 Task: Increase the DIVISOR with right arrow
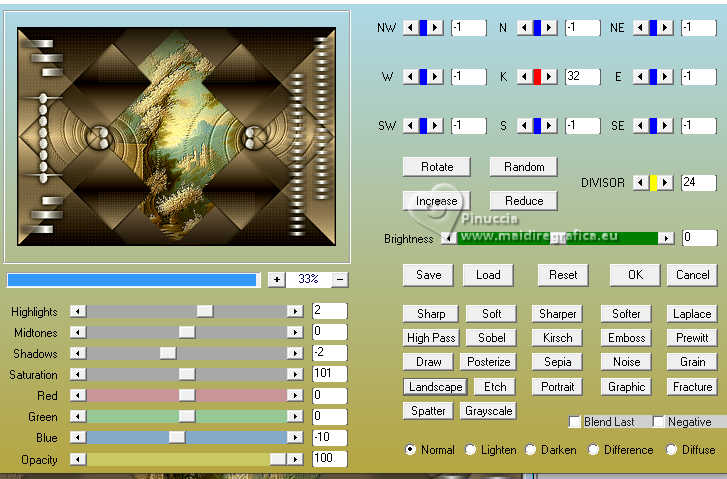pos(665,183)
